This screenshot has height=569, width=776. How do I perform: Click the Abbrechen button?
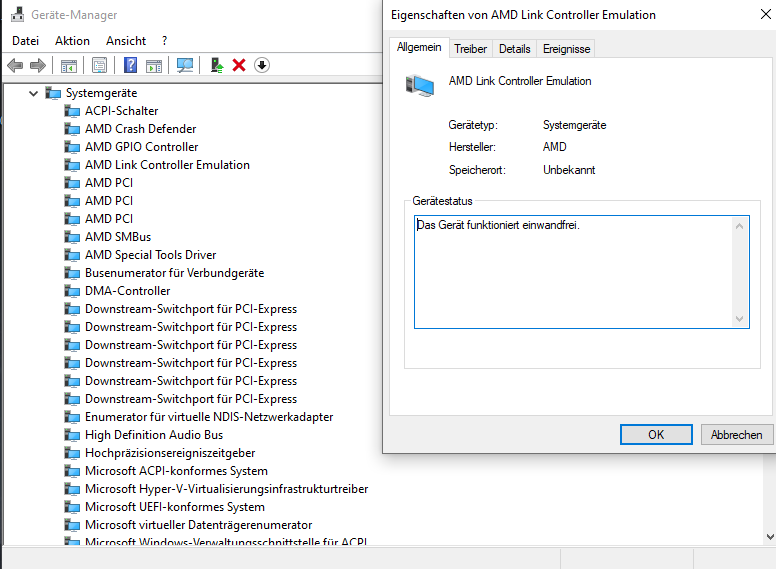[736, 434]
